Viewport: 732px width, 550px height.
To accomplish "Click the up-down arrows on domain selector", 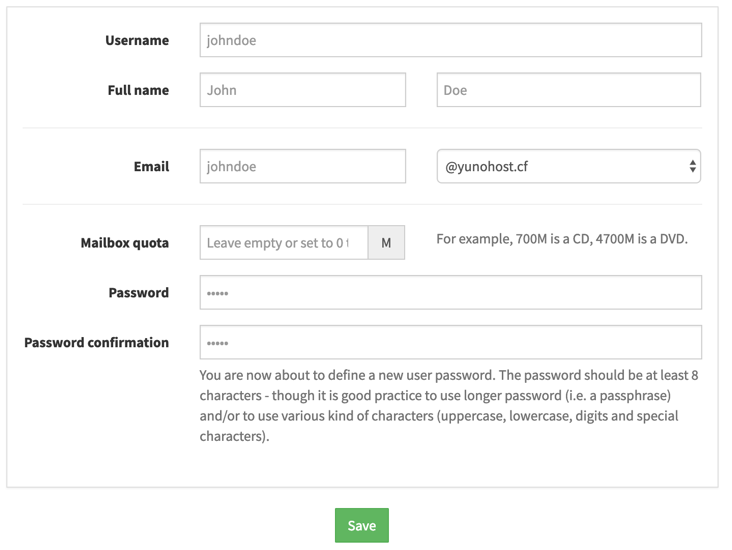I will [x=692, y=167].
